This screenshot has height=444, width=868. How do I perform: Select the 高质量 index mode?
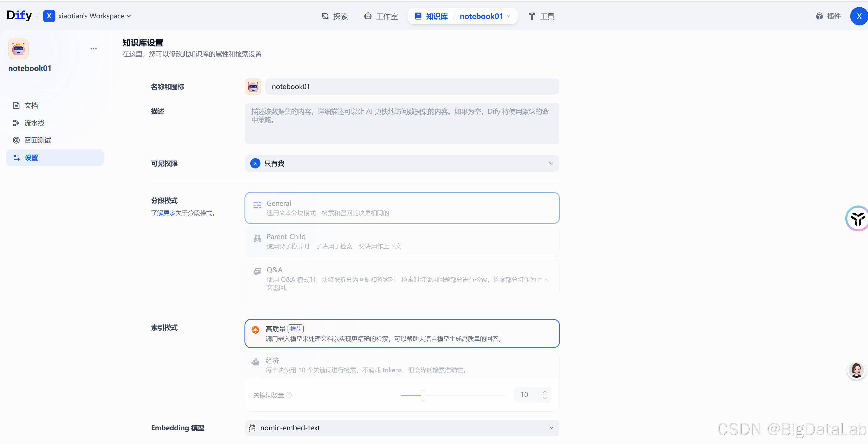coord(402,333)
